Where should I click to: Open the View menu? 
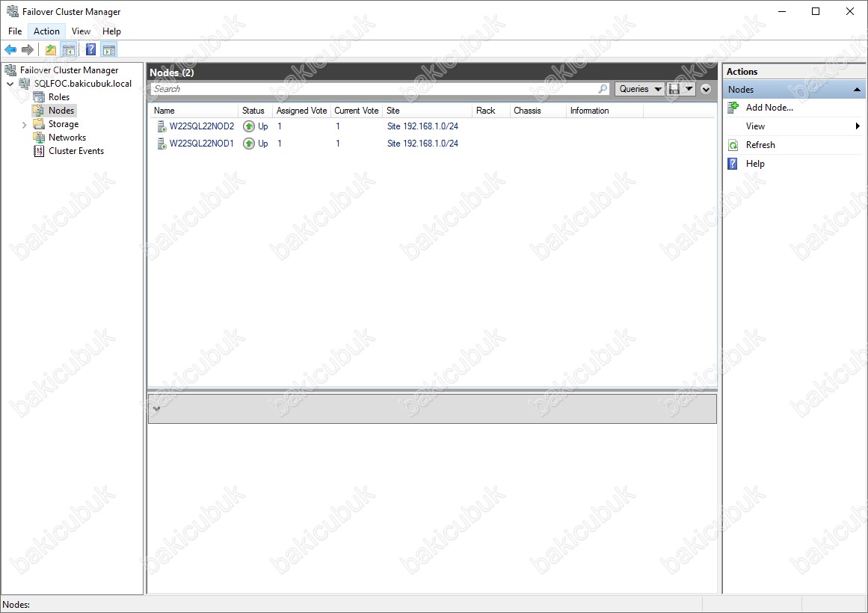(x=81, y=31)
